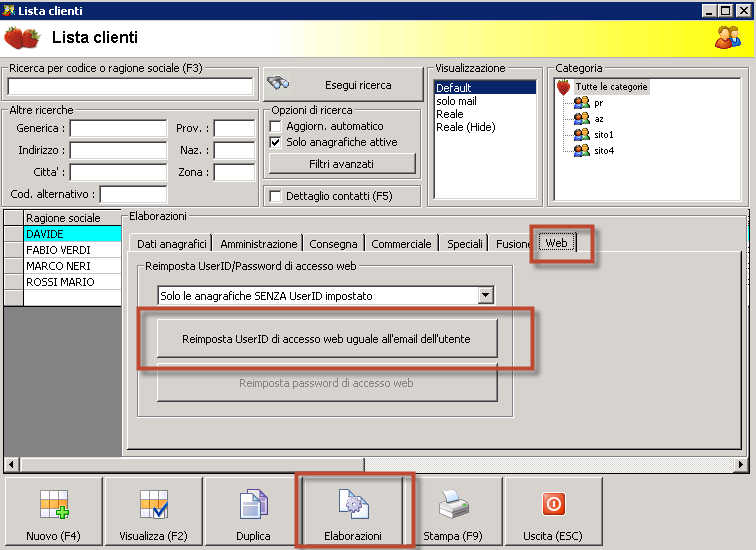Select Reale (Hide) visualization
Screen dimensions: 756x550
coord(485,127)
